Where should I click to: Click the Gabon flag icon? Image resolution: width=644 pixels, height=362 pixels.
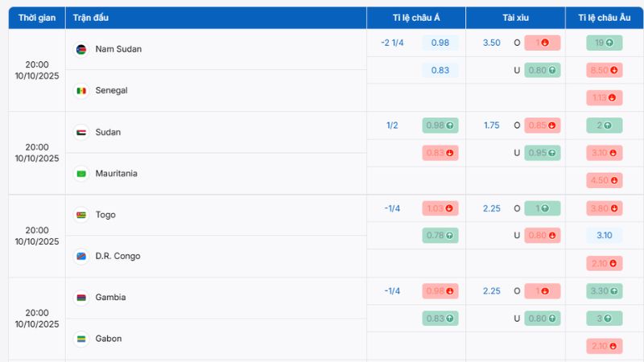80,339
